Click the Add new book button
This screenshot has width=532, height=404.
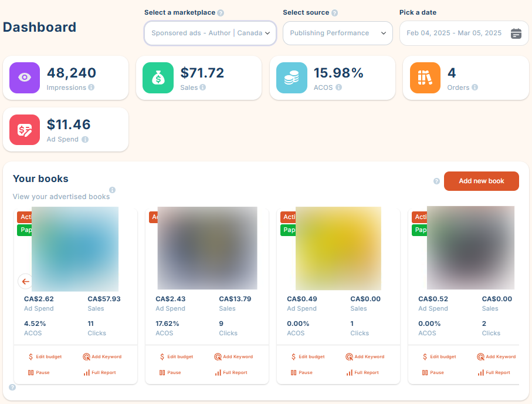coord(481,181)
